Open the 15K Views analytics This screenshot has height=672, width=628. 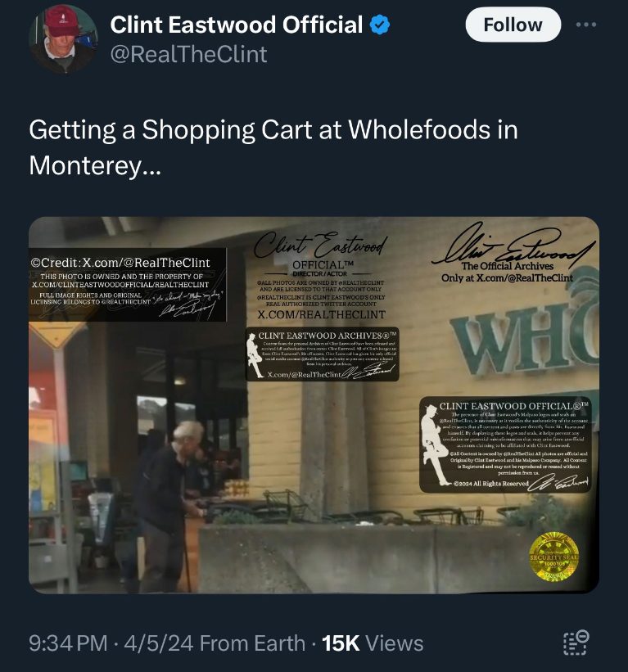(373, 643)
